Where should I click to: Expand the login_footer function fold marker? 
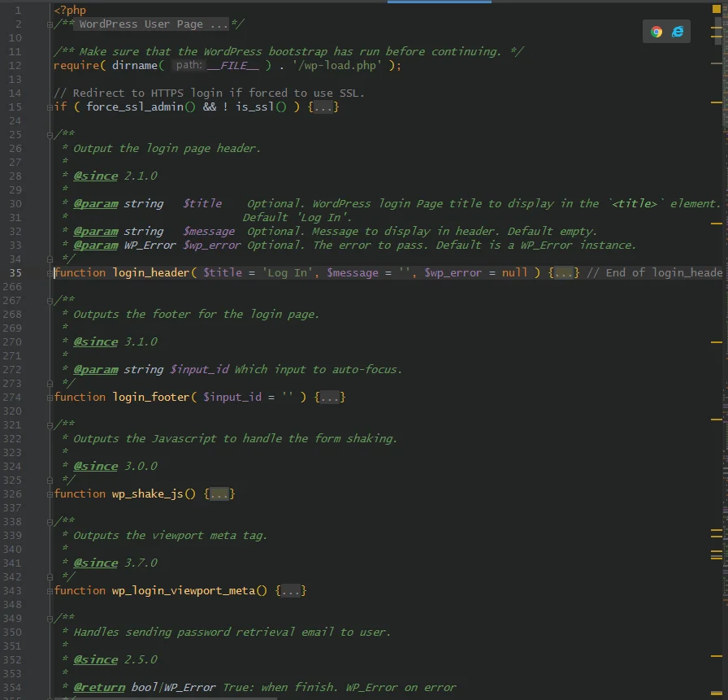(50, 398)
